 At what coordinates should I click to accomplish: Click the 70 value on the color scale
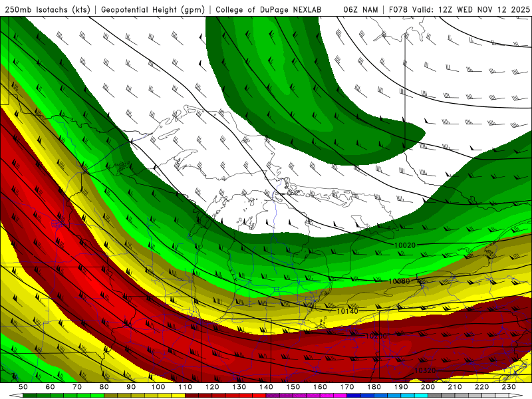77,387
